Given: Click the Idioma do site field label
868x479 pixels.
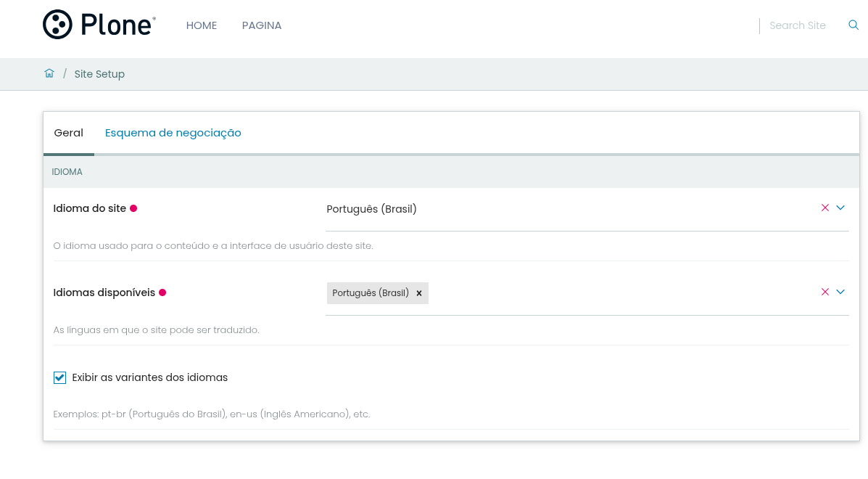Looking at the screenshot, I should click(x=90, y=208).
